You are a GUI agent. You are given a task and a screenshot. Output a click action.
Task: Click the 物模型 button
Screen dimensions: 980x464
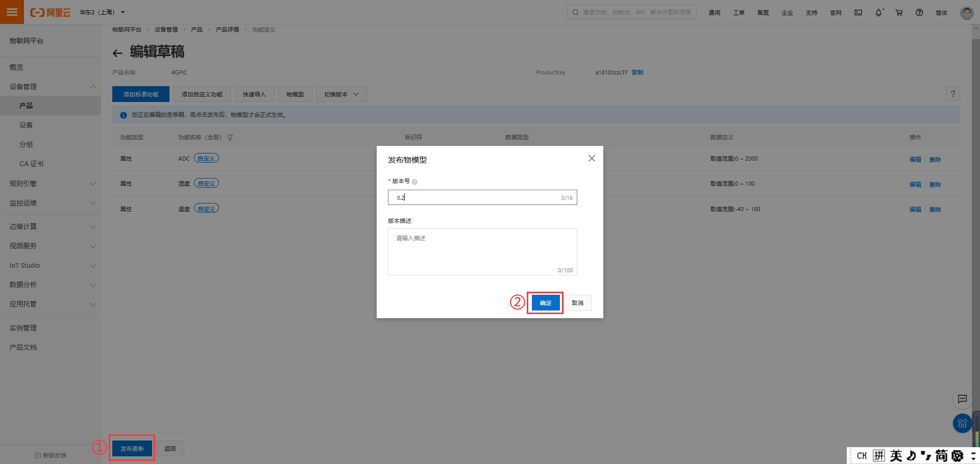pos(295,94)
